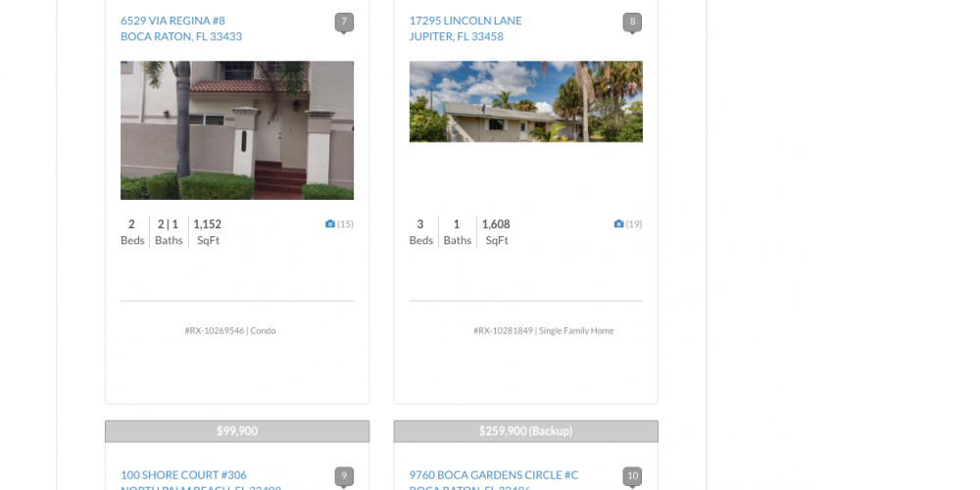Click the $259,900 (Backup) price bar
The width and height of the screenshot is (980, 490).
(x=525, y=431)
